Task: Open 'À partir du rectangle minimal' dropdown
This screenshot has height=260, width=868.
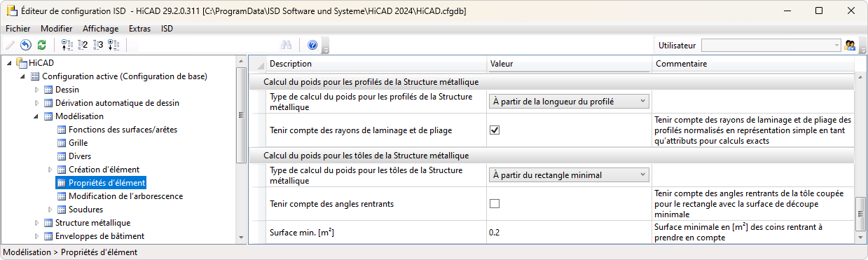Action: pyautogui.click(x=569, y=175)
